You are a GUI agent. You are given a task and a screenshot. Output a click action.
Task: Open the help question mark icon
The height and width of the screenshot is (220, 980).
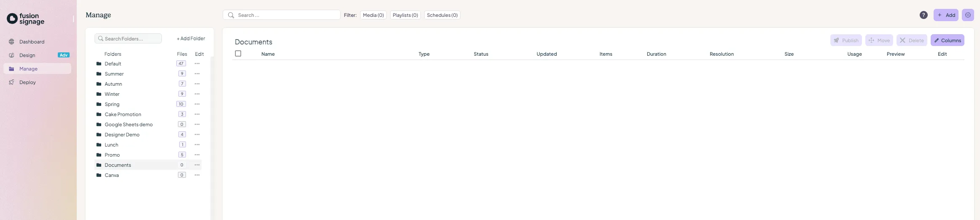coord(923,15)
